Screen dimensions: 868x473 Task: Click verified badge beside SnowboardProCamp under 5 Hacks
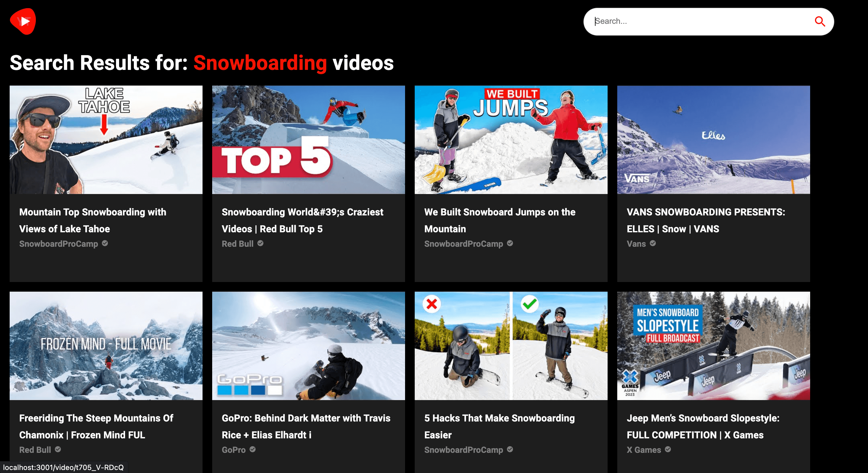510,450
